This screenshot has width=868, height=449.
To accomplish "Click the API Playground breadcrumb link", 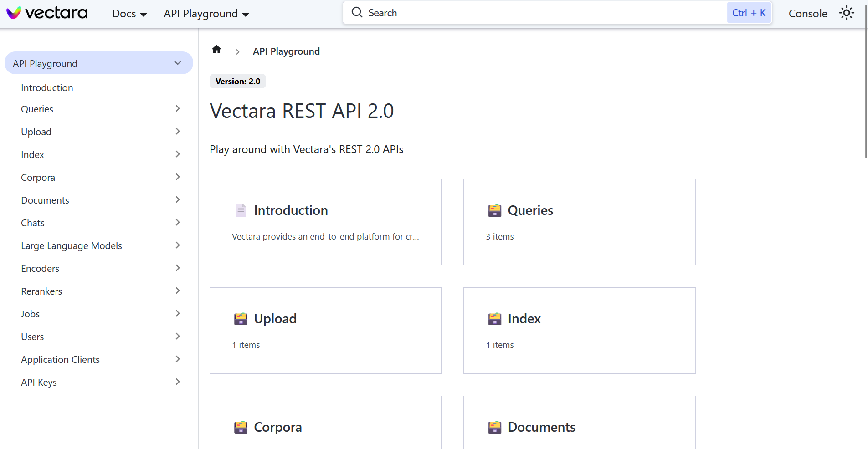I will (x=286, y=51).
